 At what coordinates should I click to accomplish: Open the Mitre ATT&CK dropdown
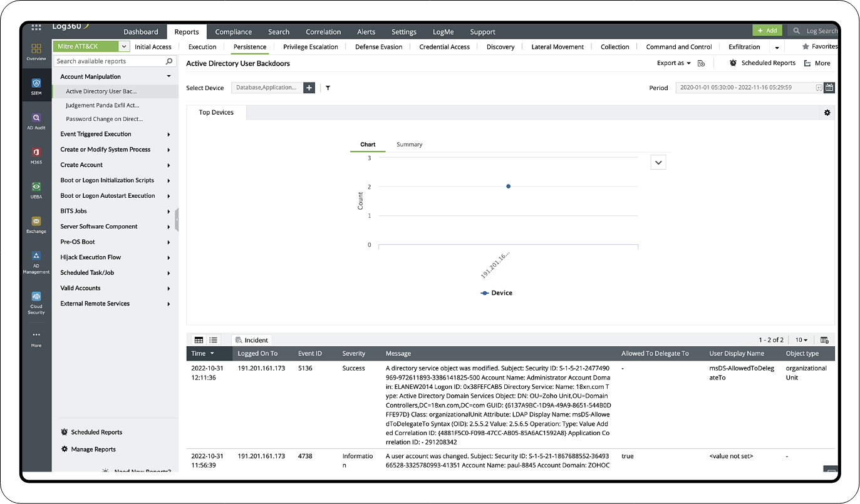click(91, 46)
